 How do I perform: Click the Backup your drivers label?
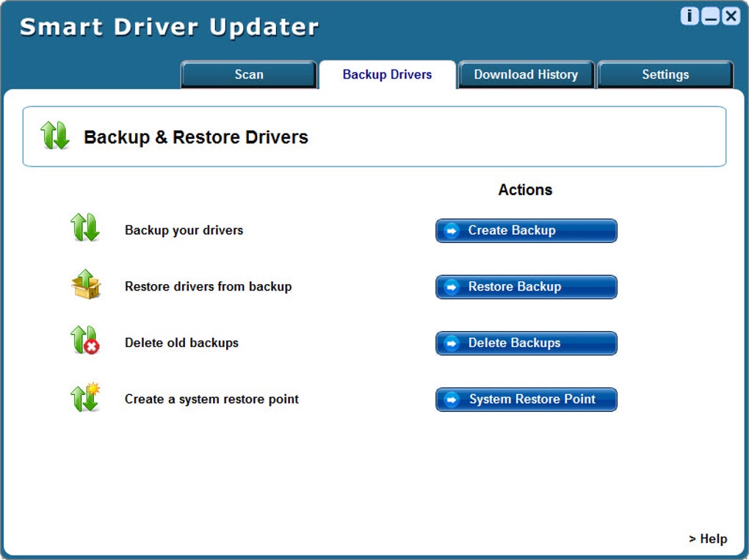point(184,230)
